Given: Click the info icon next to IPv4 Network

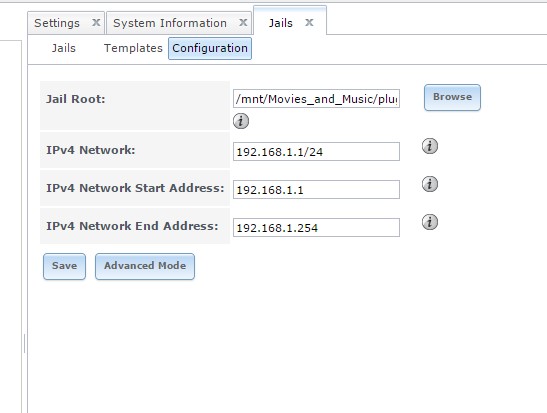Looking at the screenshot, I should coord(430,146).
